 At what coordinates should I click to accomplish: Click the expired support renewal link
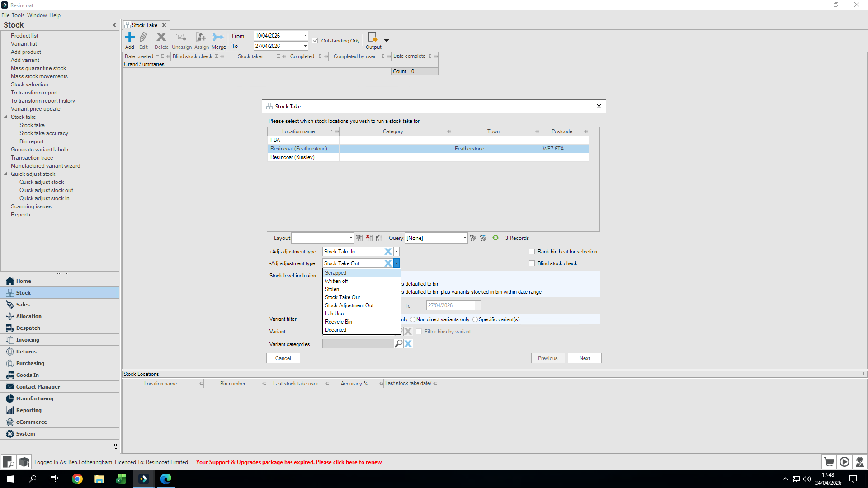click(x=288, y=462)
